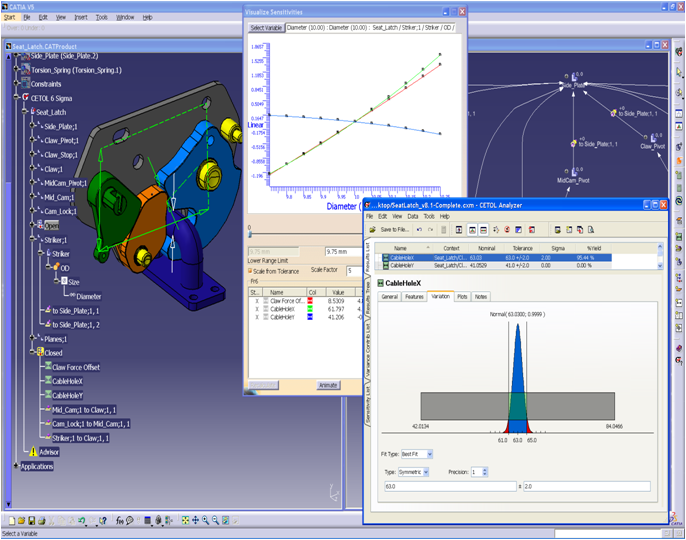The image size is (686, 540).
Task: Click top icon of CATIA right-side toolbar
Action: pyautogui.click(x=679, y=52)
